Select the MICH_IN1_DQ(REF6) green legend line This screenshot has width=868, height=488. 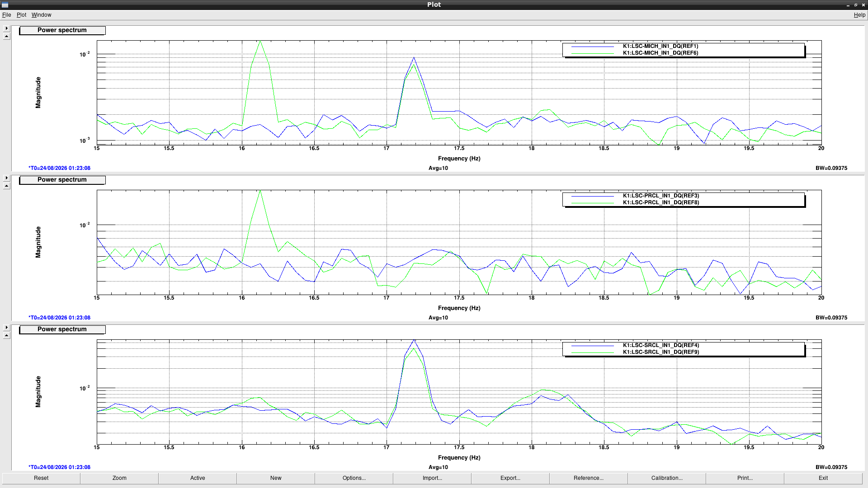click(593, 53)
